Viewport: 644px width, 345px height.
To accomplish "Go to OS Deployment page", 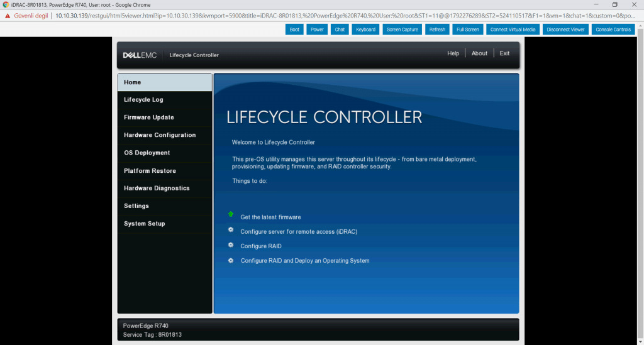I will coord(147,153).
